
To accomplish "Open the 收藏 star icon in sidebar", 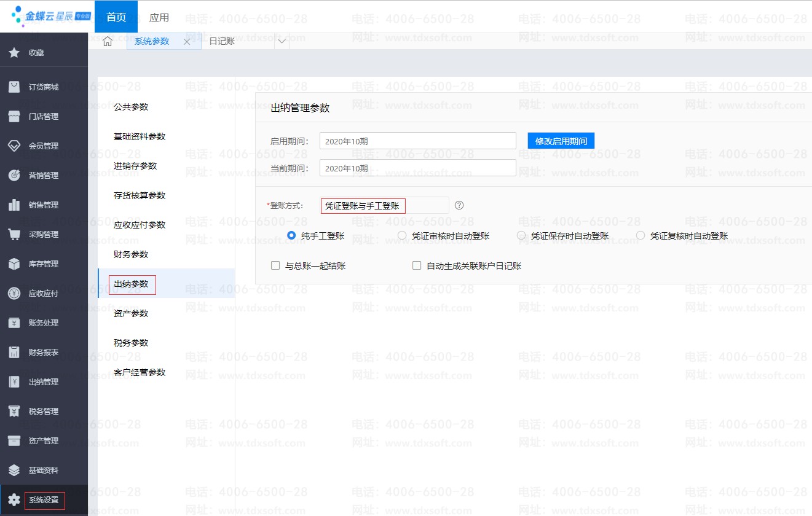I will click(x=14, y=53).
